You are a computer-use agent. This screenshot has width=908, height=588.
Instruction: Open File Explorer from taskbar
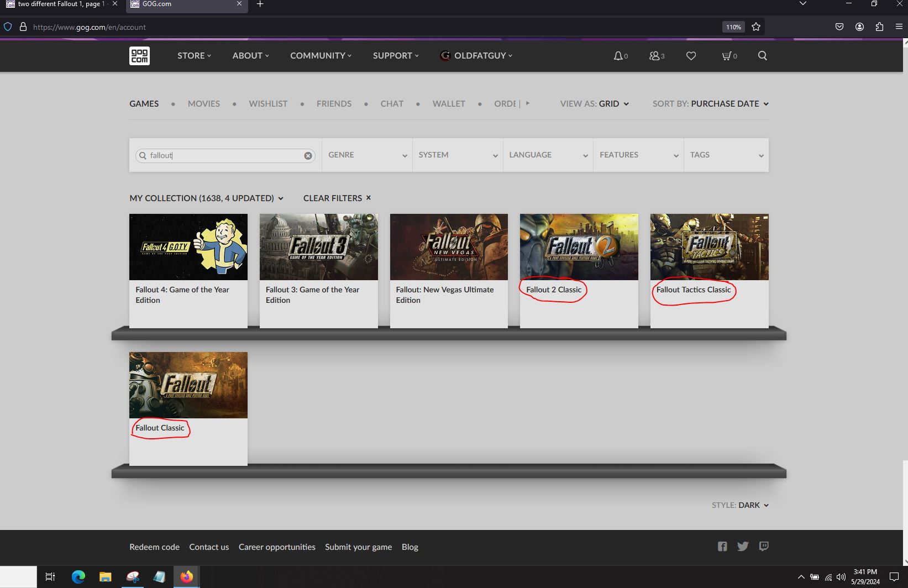pyautogui.click(x=105, y=577)
